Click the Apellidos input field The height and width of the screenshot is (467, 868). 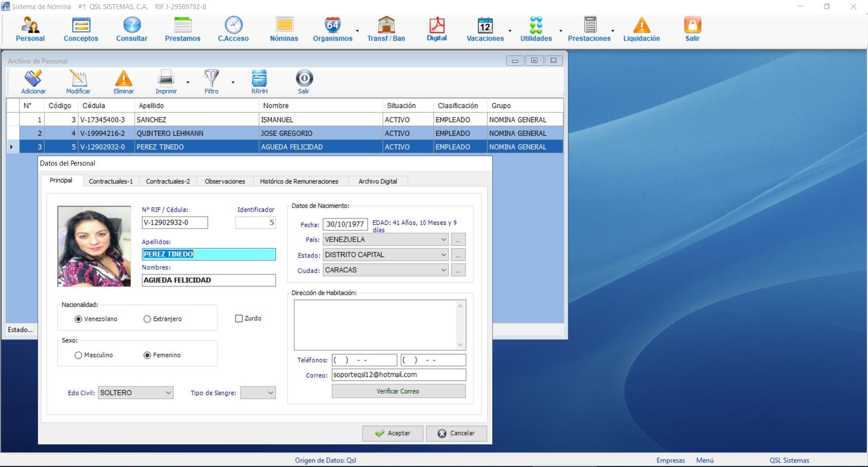coord(208,254)
